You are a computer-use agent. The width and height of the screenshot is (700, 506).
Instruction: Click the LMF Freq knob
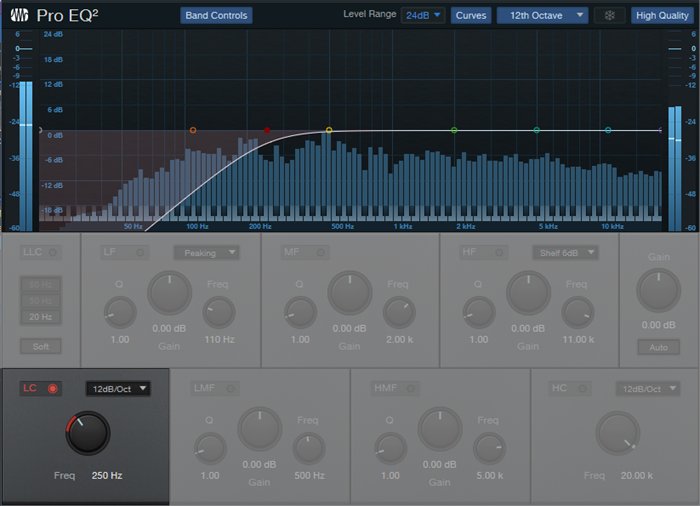[x=309, y=449]
